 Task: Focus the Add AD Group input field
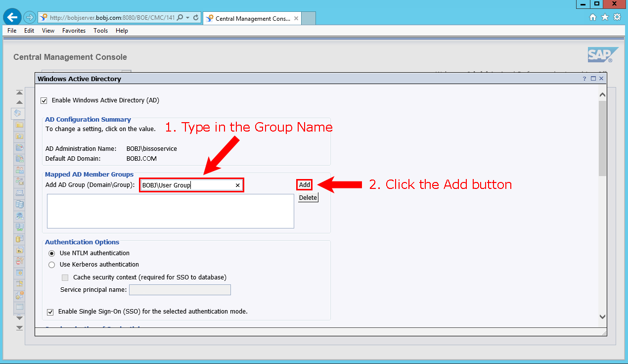coord(191,185)
